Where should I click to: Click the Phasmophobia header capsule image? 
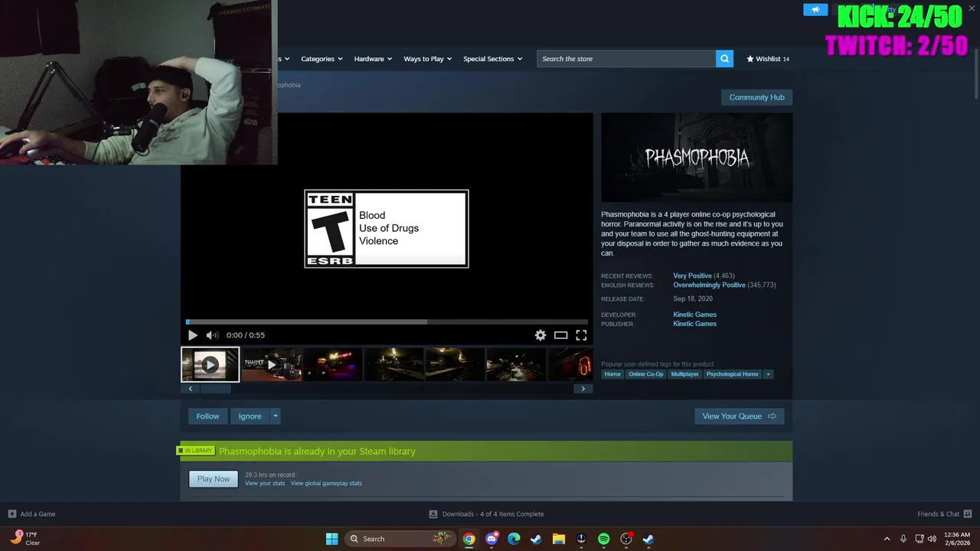697,158
